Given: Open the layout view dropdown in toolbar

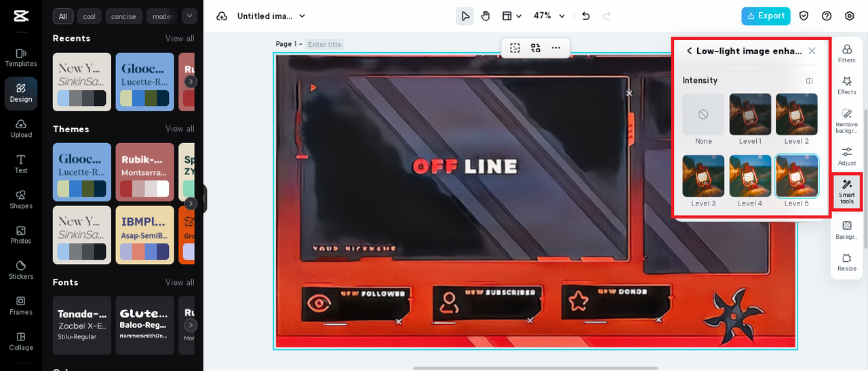Looking at the screenshot, I should 512,16.
